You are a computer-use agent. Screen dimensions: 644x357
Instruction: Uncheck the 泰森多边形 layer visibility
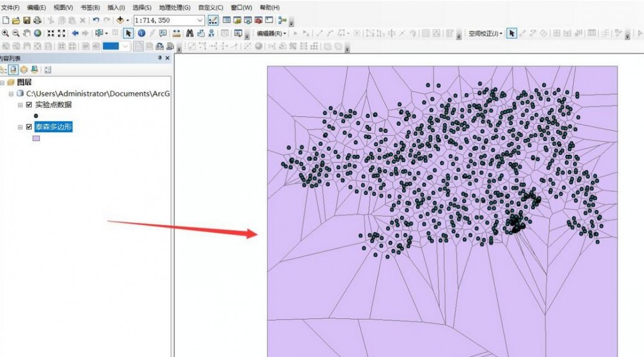[x=29, y=126]
